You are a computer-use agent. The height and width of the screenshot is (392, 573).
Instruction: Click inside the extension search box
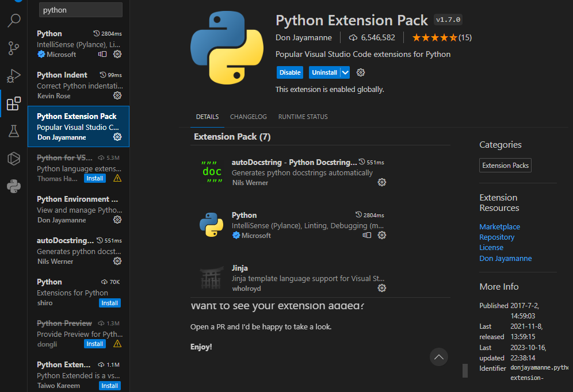click(x=81, y=10)
